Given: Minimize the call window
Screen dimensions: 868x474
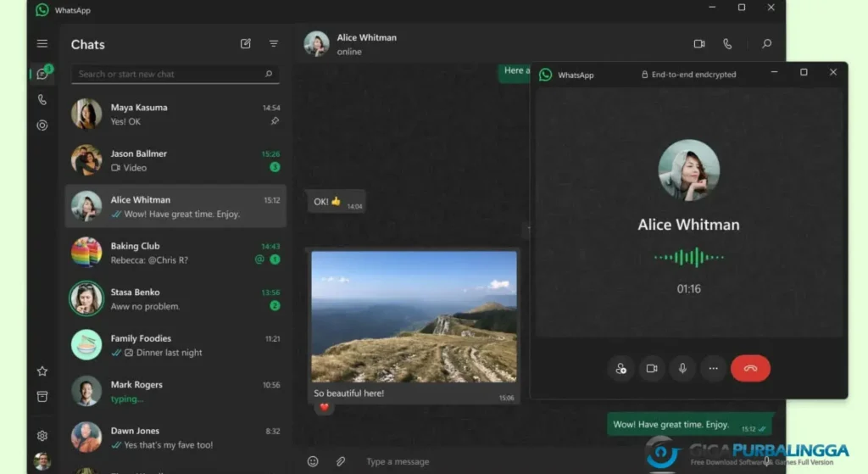Looking at the screenshot, I should point(775,73).
